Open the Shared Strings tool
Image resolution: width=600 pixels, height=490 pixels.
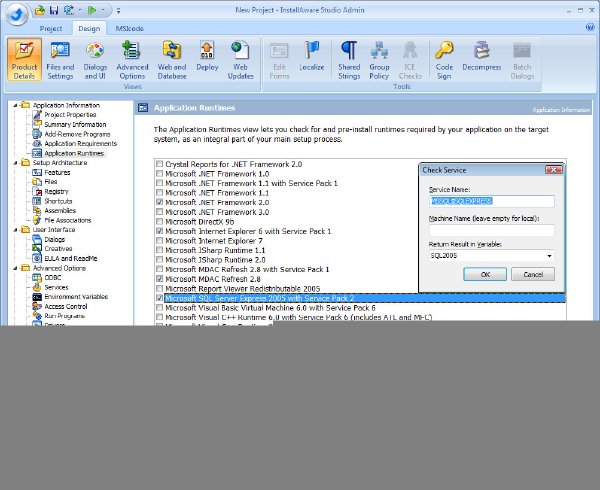point(349,59)
